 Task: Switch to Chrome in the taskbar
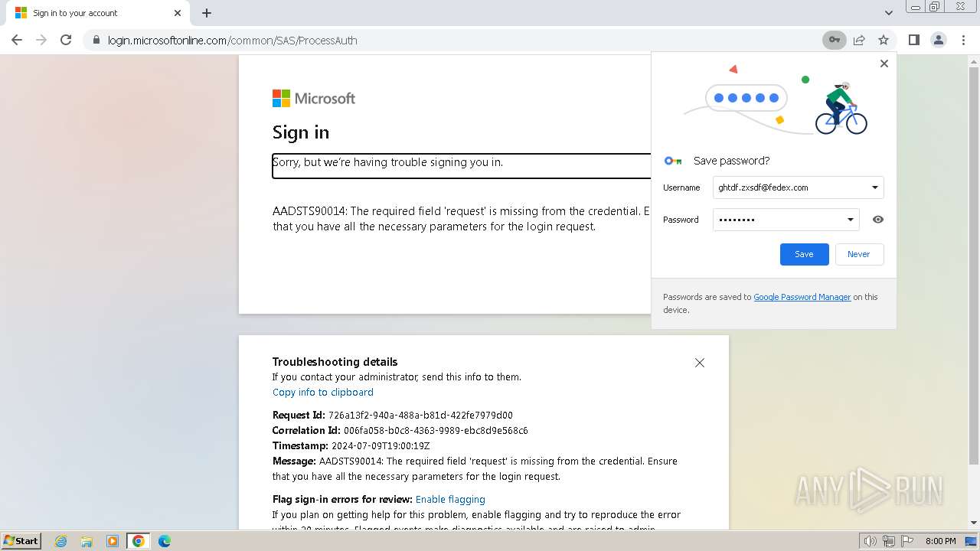pyautogui.click(x=139, y=541)
